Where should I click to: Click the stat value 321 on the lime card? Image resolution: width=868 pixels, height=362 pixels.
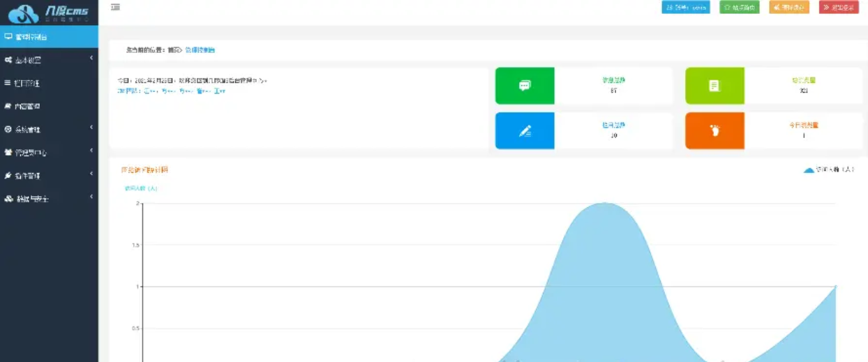[x=803, y=91]
